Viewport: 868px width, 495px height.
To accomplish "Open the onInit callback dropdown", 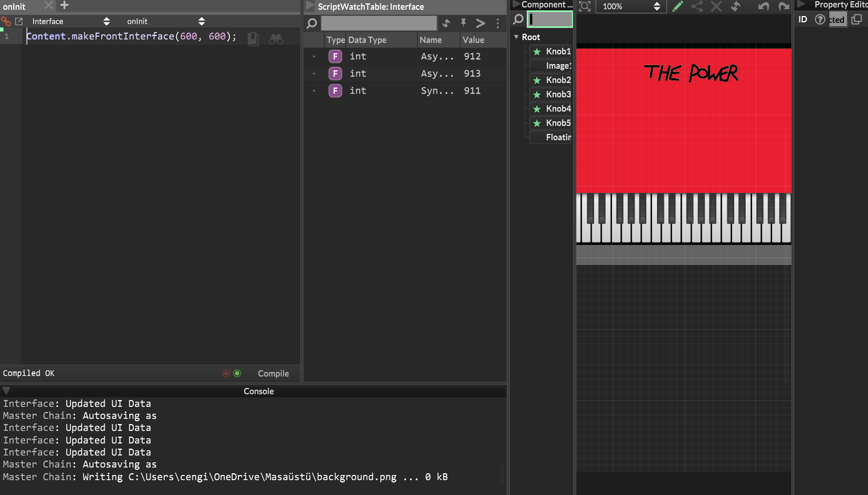I will click(166, 21).
